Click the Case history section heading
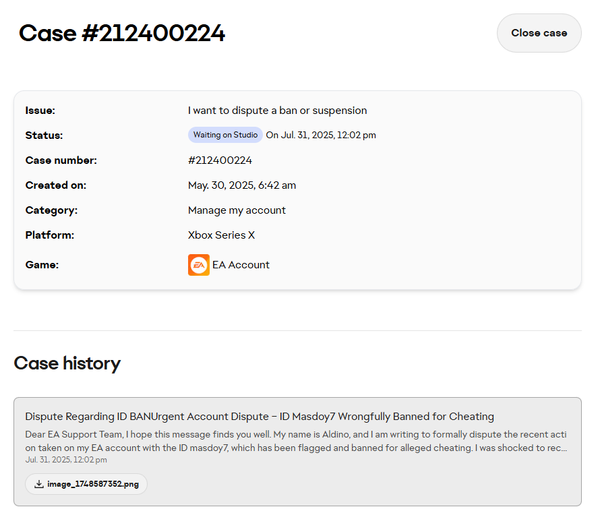 67,363
